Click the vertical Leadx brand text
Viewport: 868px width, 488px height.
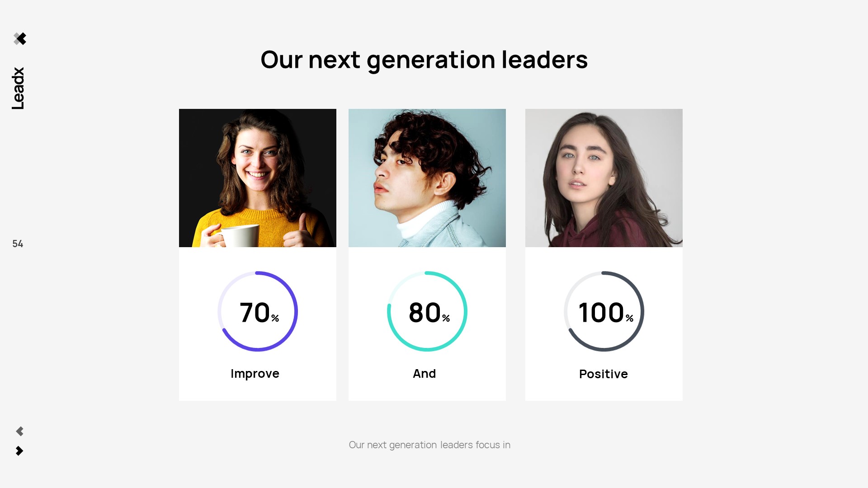click(x=18, y=89)
